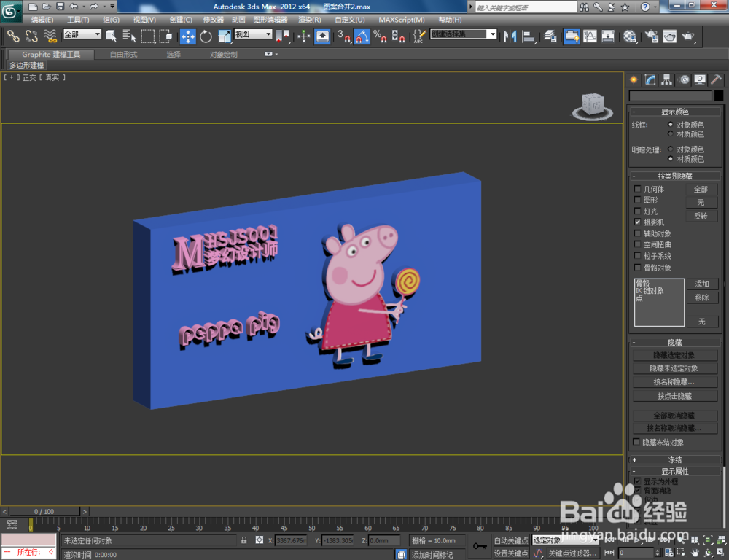
Task: Open the 视图 reference coordinate dropdown
Action: tap(253, 34)
